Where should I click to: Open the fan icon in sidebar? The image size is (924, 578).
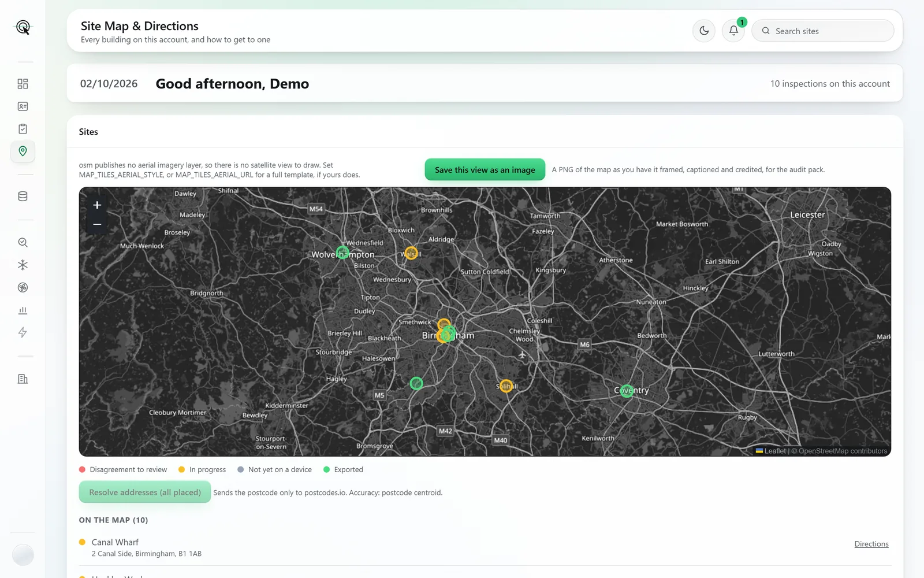coord(23,287)
